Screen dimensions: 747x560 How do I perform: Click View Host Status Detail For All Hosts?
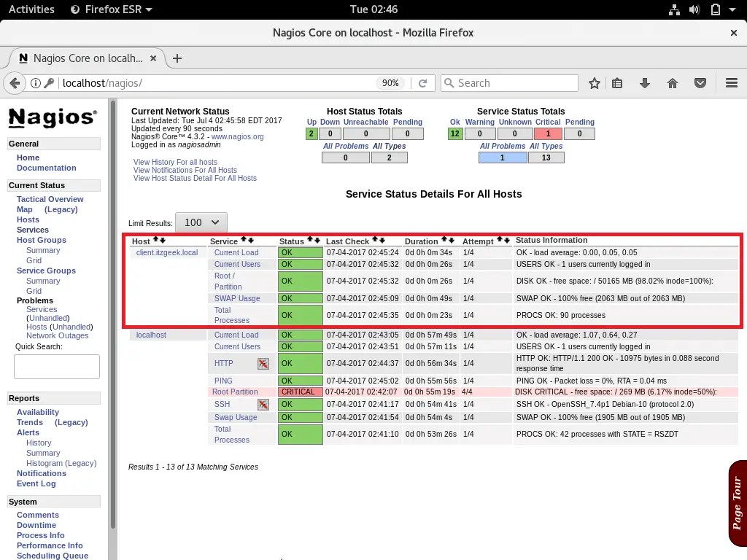coord(194,178)
